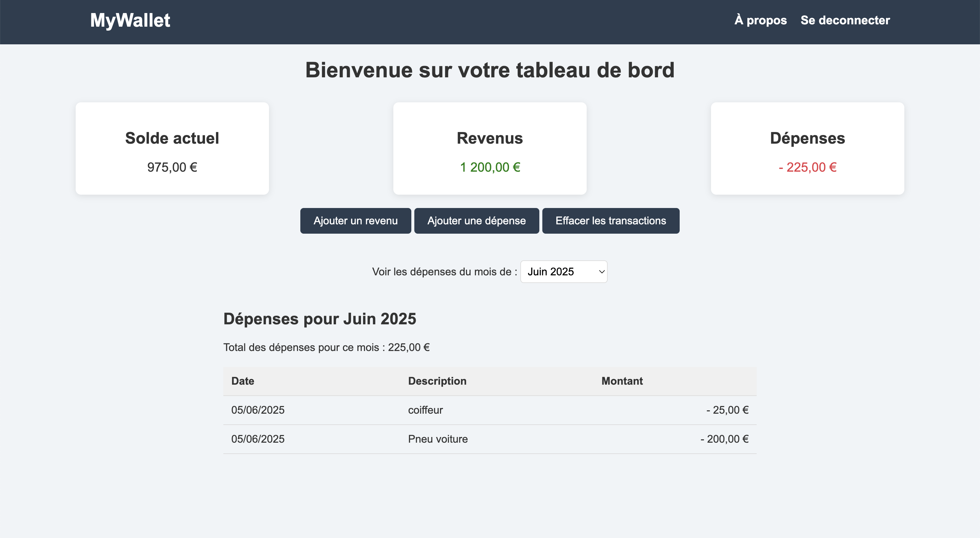The image size is (980, 538).
Task: Open the À propos page
Action: [x=760, y=20]
